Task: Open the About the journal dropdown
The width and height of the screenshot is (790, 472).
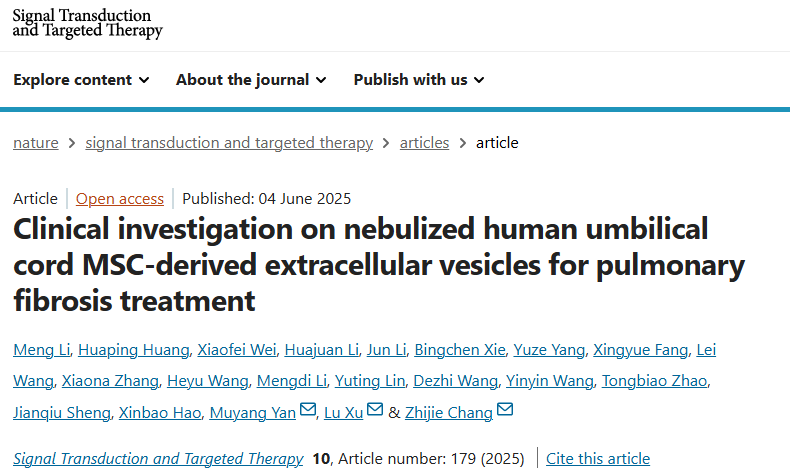Action: point(251,80)
